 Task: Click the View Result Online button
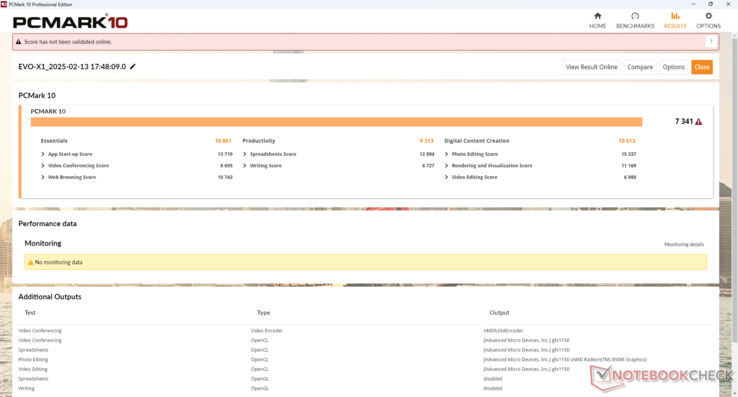(592, 67)
